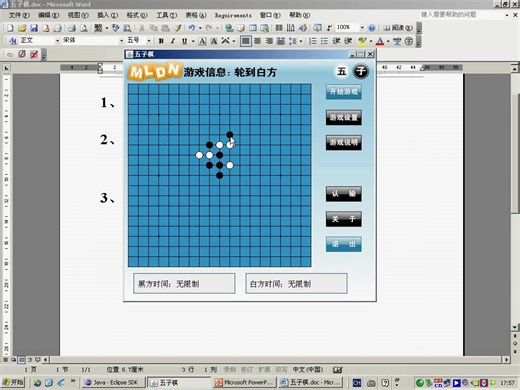
Task: Click the Styles and Formatting icon
Action: tap(13, 41)
